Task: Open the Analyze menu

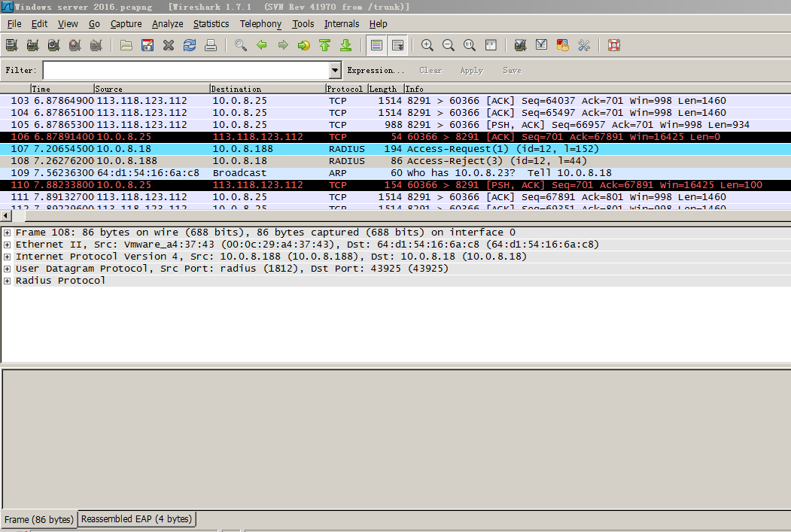Action: [x=168, y=23]
